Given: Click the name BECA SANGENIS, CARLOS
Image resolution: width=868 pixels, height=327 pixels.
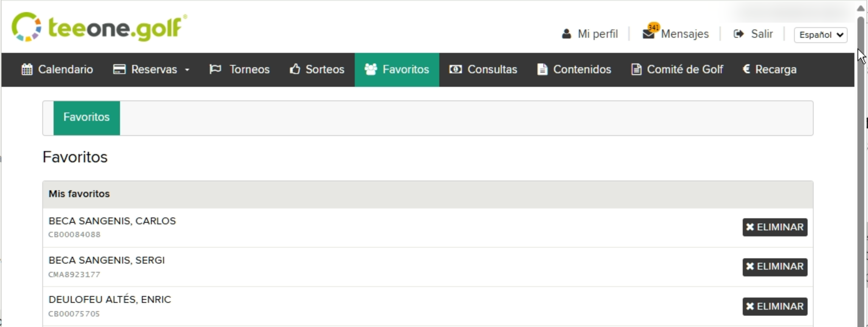Looking at the screenshot, I should tap(112, 221).
